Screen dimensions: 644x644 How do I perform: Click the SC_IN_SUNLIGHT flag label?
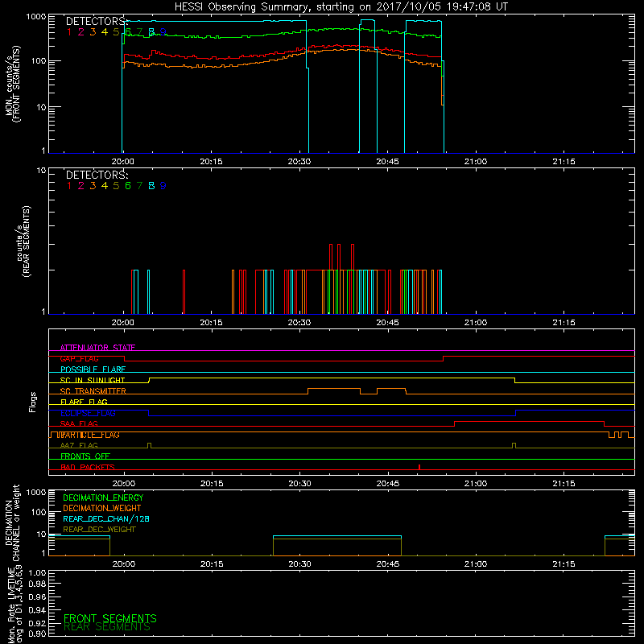[x=93, y=380]
